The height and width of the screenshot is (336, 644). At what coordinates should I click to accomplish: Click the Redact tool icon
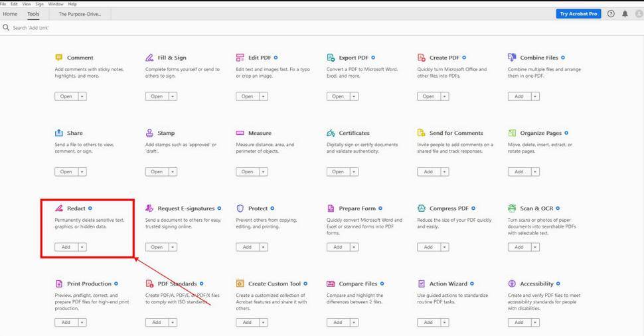[59, 209]
